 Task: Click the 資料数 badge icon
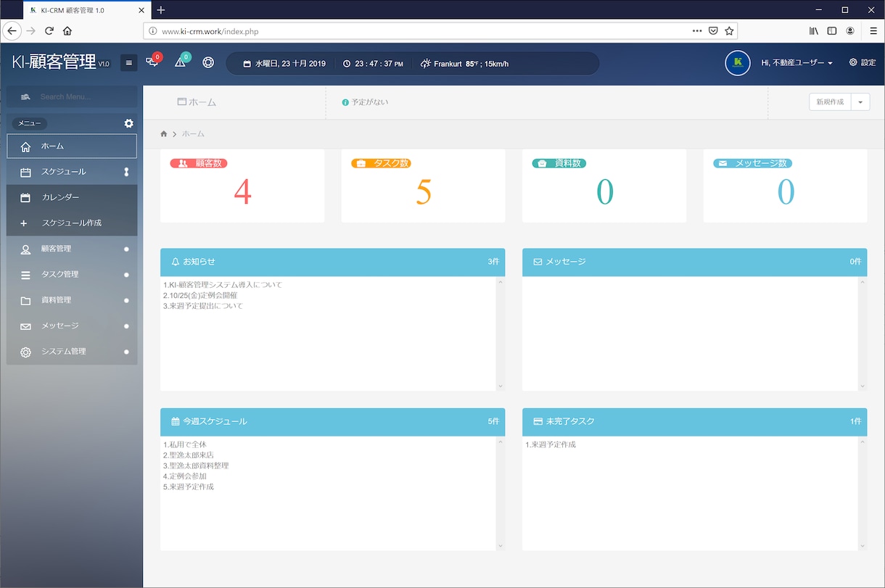coord(542,164)
